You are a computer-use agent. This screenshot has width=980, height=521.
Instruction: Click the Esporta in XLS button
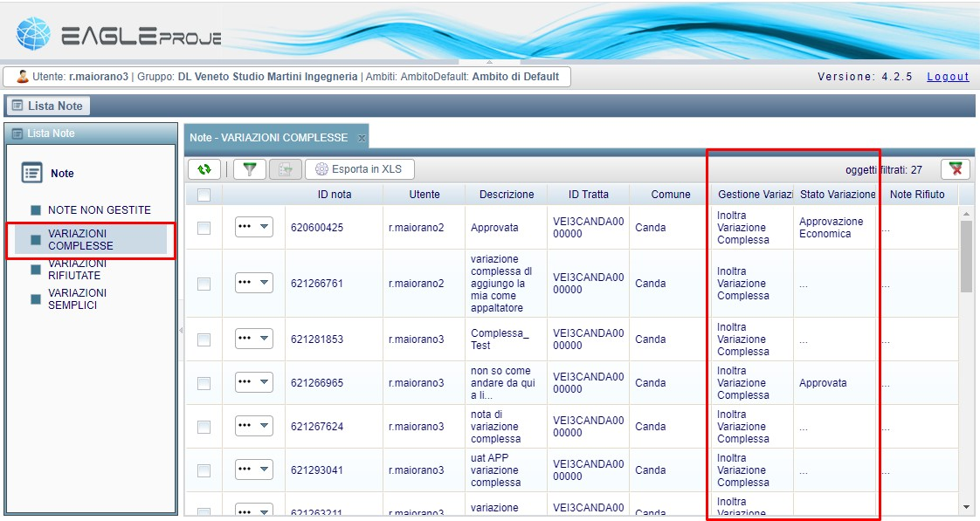coord(359,169)
